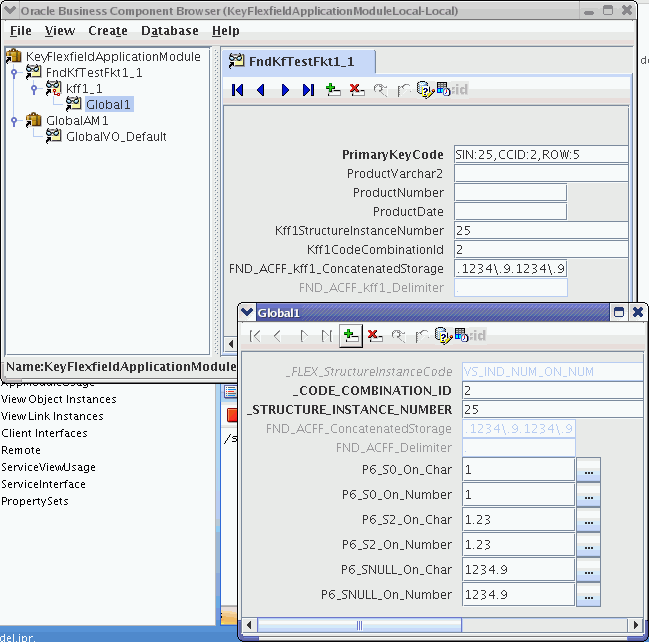The image size is (649, 642).
Task: Go to first record in FndKfTestFkt1_1
Action: tap(238, 90)
